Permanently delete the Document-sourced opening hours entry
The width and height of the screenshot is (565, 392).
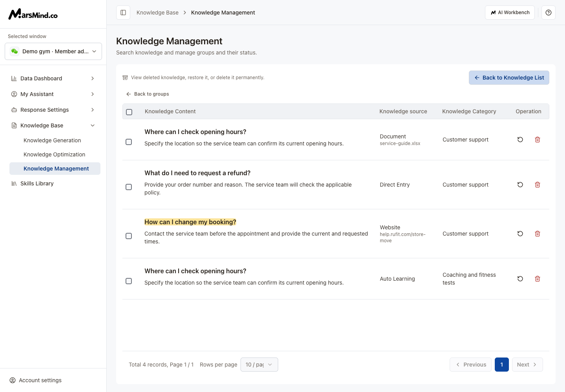point(538,140)
